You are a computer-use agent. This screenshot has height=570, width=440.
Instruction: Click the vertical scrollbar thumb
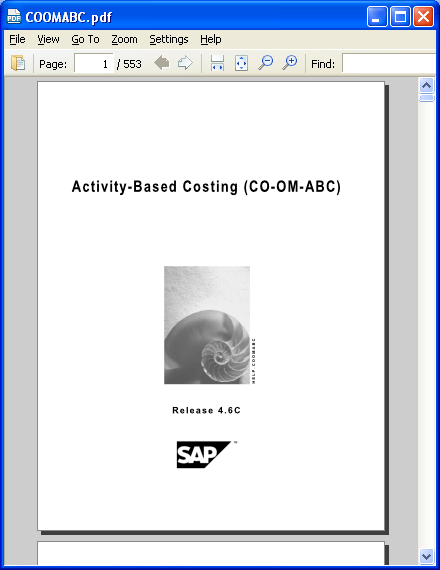pyautogui.click(x=426, y=98)
